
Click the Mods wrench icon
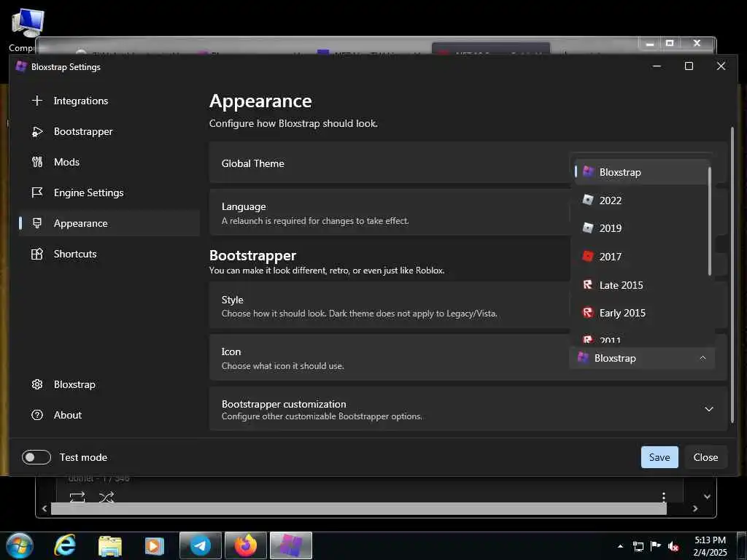point(37,162)
